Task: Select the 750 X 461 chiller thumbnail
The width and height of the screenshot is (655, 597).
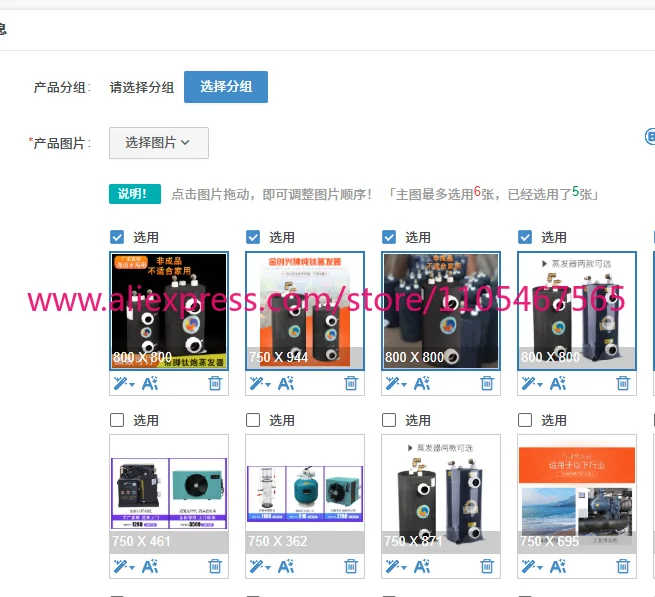Action: tap(169, 494)
